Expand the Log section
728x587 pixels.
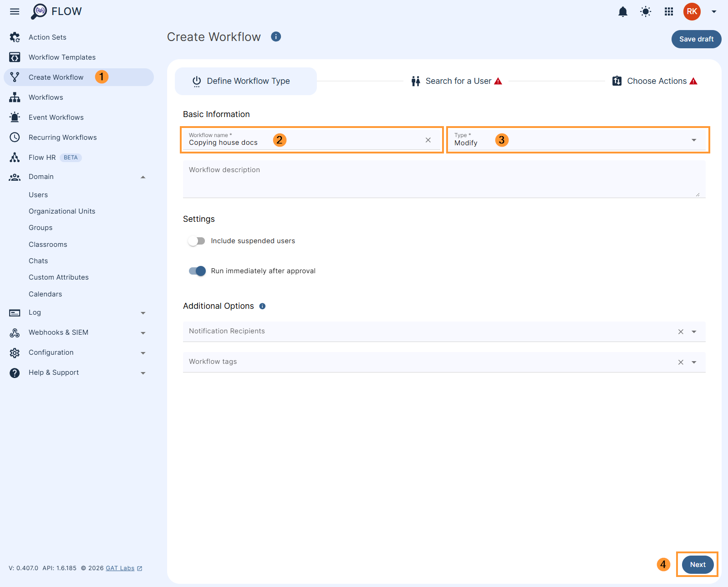(x=143, y=313)
